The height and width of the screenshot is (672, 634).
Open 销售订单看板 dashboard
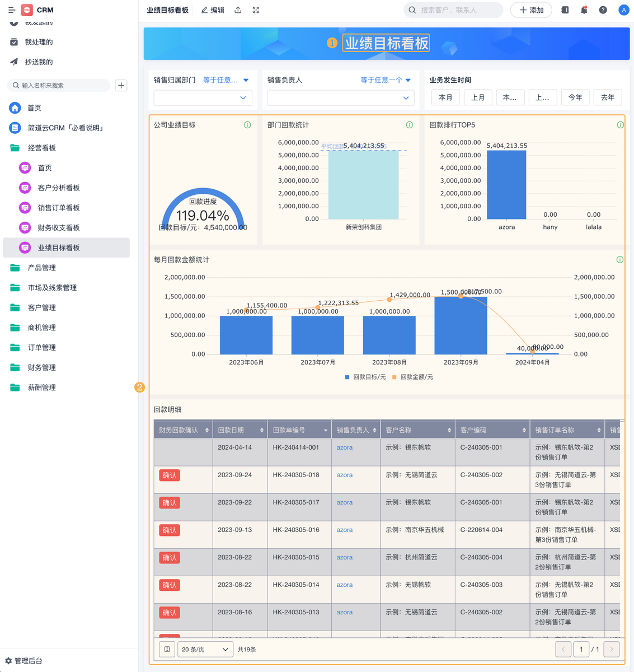(66, 208)
